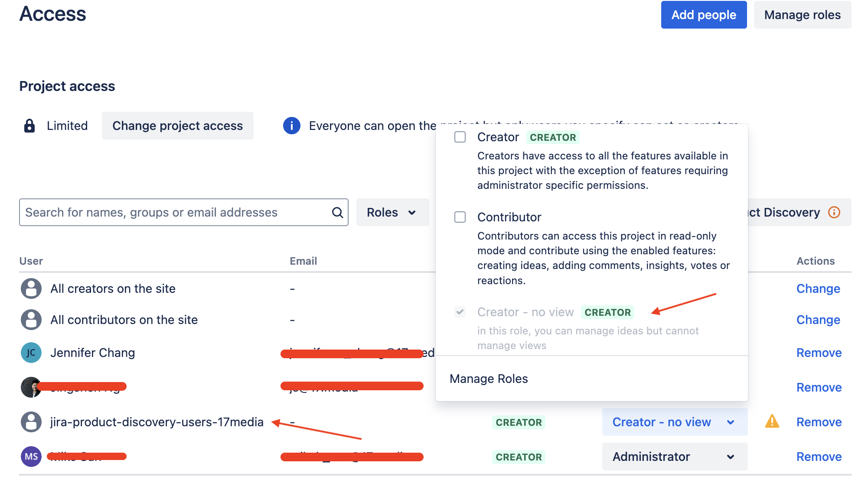Check the Contributor role checkbox
The height and width of the screenshot is (499, 868).
pyautogui.click(x=460, y=217)
